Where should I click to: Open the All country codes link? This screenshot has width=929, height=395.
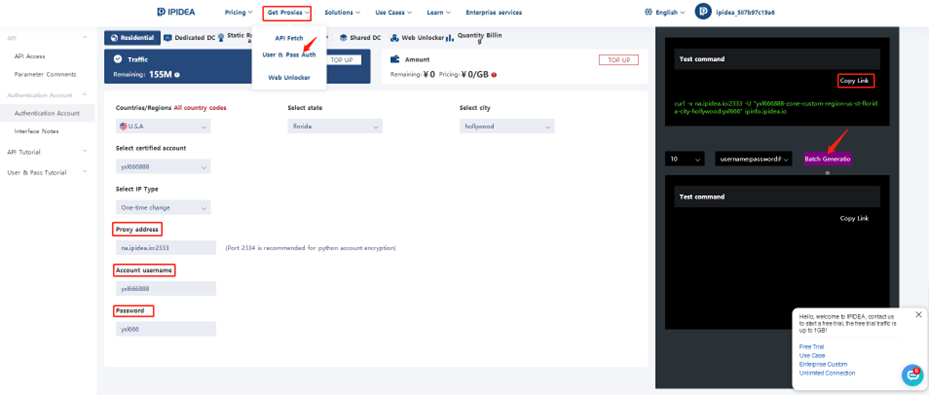200,108
